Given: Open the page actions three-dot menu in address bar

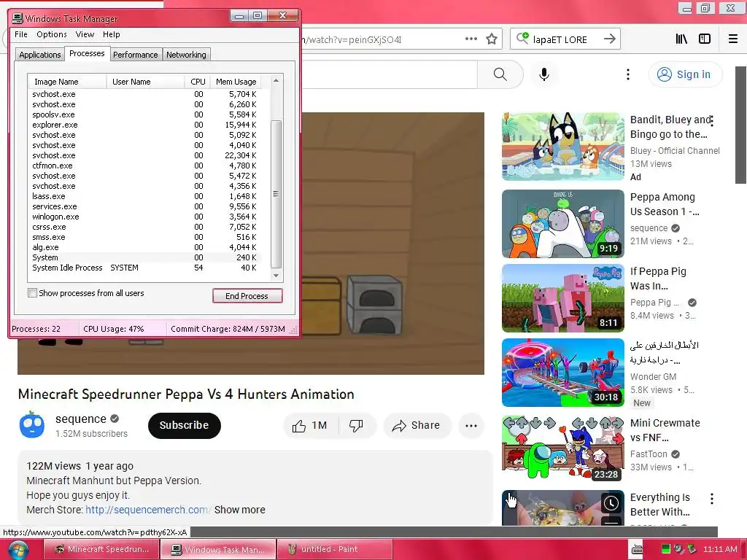Looking at the screenshot, I should [471, 39].
